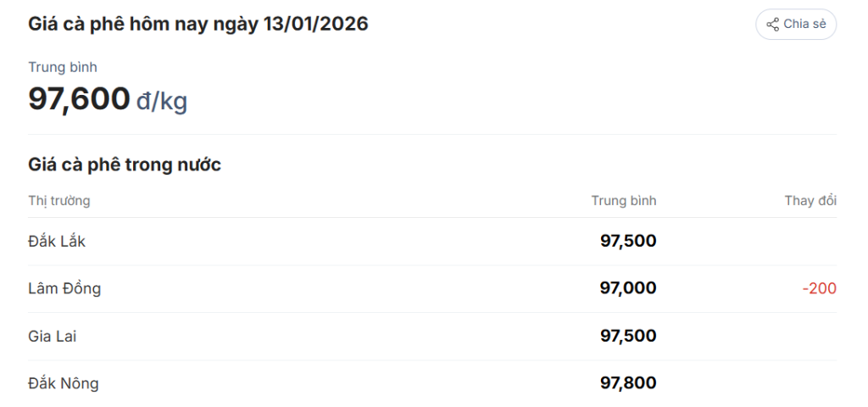Select the Lâm Đồng market name
Image resolution: width=868 pixels, height=407 pixels.
pos(64,289)
